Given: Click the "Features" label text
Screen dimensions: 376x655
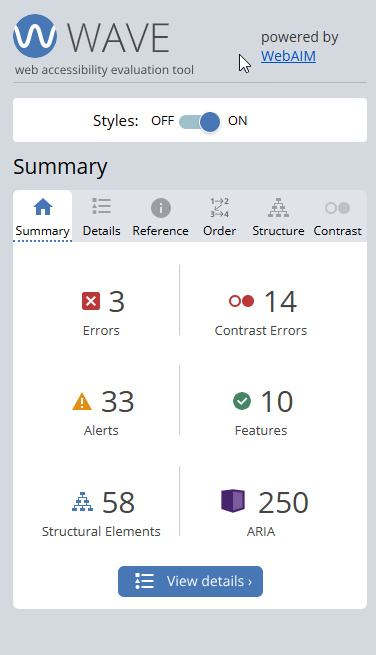Looking at the screenshot, I should [x=261, y=430].
